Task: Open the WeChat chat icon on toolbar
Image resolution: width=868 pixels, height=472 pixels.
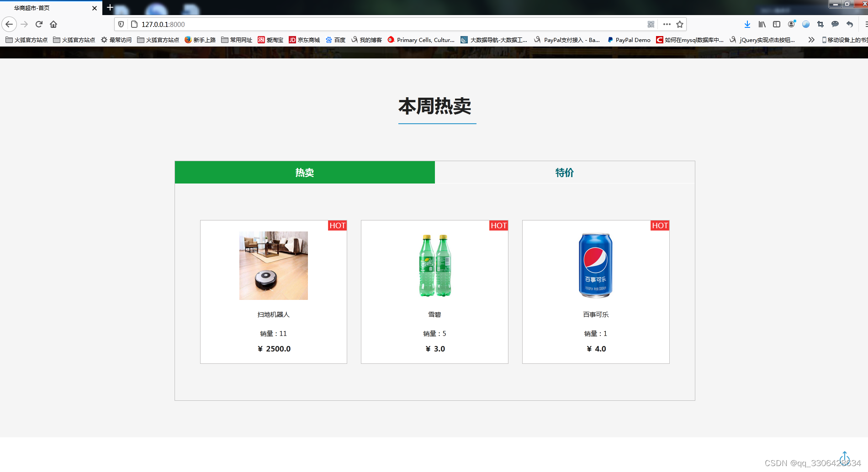Action: [835, 24]
